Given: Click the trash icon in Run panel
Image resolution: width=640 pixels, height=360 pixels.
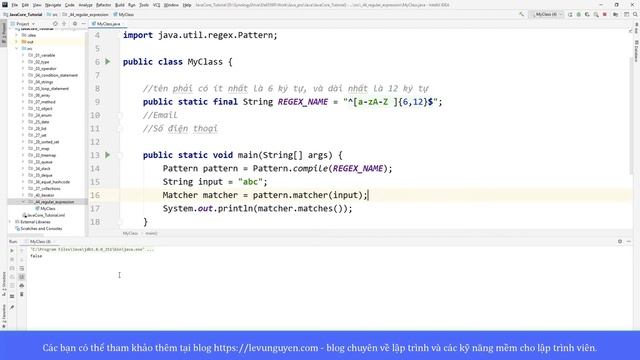Looking at the screenshot, I should (x=22, y=294).
